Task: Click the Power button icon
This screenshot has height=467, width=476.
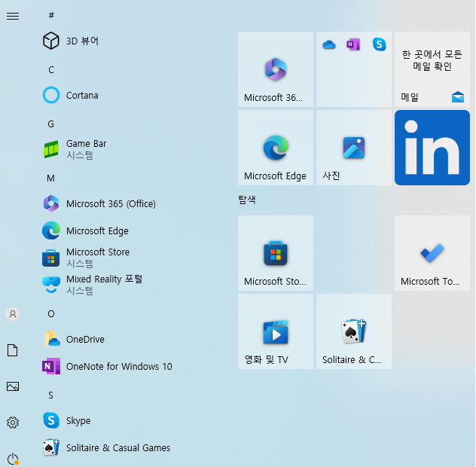Action: (x=13, y=459)
